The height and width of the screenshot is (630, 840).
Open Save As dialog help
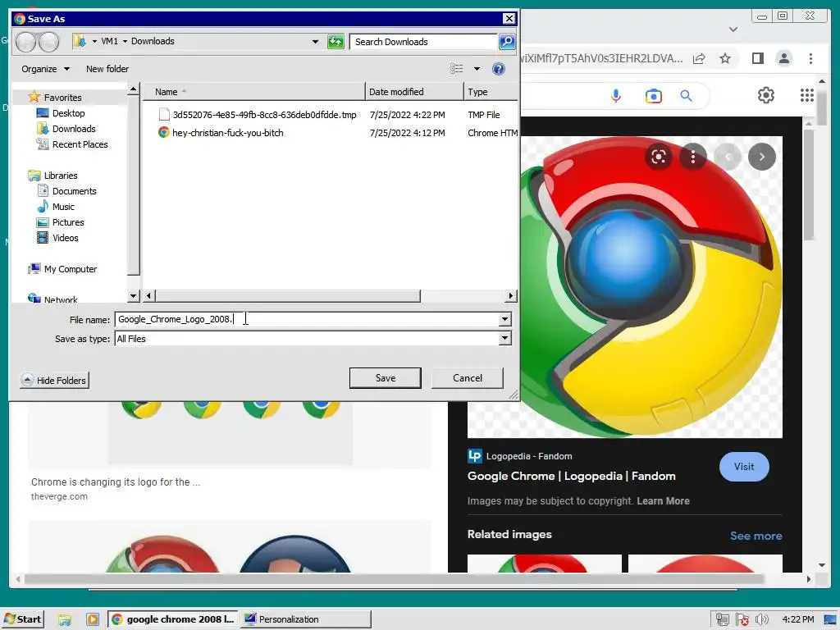498,69
